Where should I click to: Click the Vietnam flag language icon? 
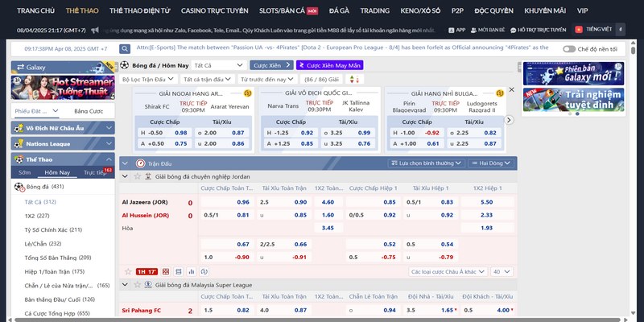(x=579, y=29)
